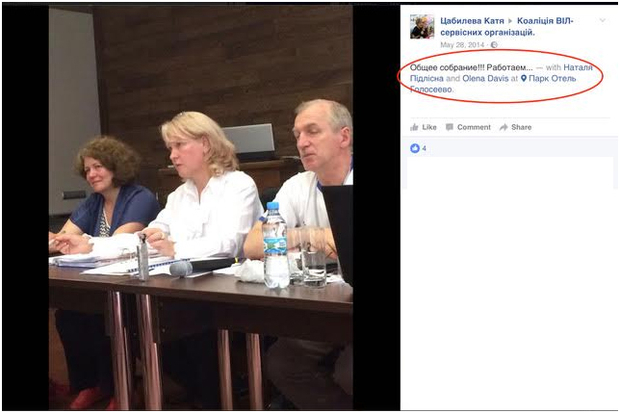Open tagged person Olena Davis
The image size is (620, 413).
[485, 78]
